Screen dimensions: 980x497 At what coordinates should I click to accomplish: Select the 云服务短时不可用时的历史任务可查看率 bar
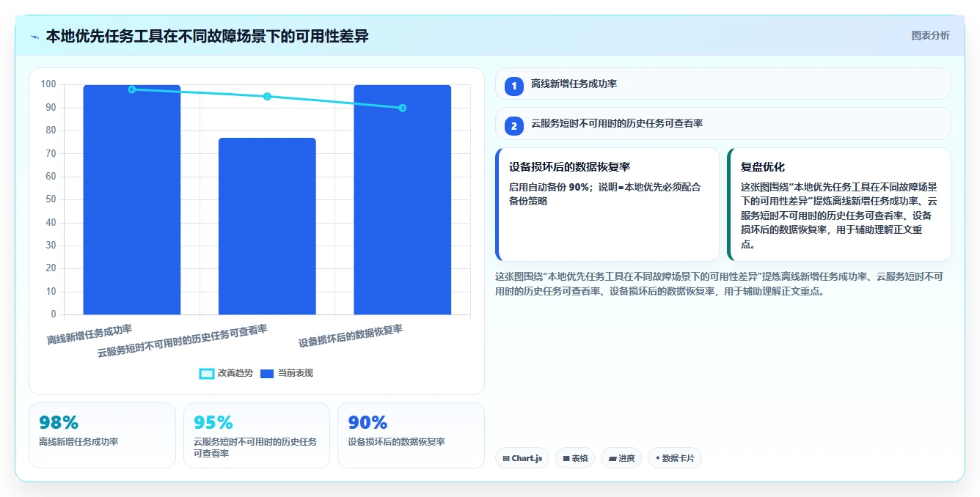[267, 226]
